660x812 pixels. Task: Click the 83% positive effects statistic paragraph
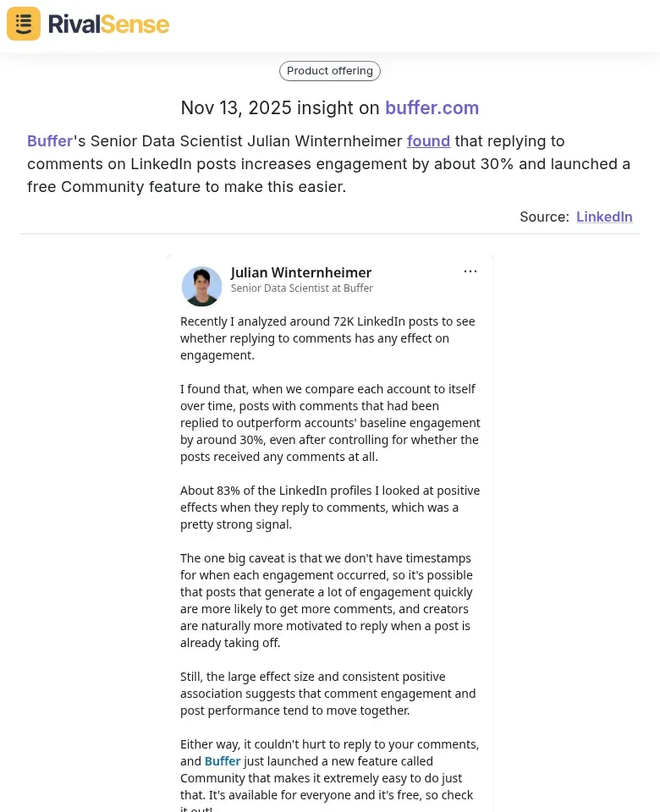(330, 507)
